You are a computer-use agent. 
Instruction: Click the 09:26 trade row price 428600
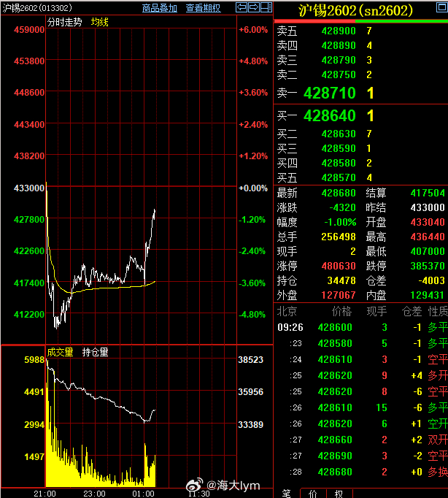click(x=335, y=327)
